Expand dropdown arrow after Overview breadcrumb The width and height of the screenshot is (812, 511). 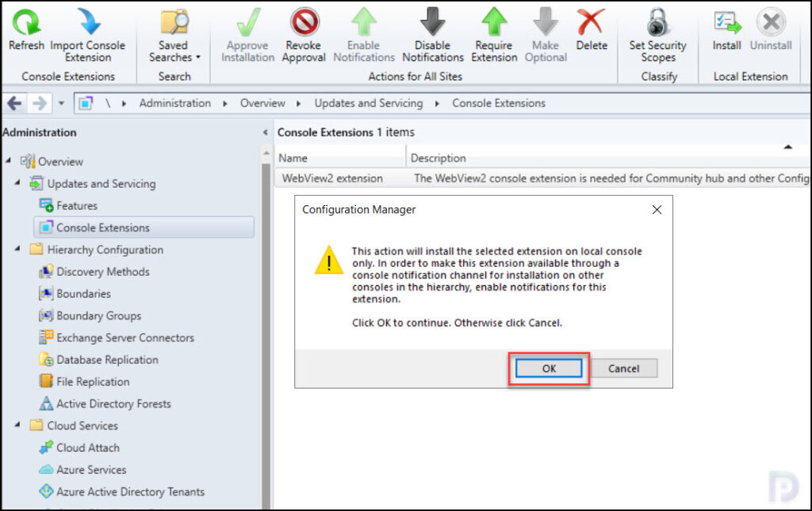tap(299, 104)
